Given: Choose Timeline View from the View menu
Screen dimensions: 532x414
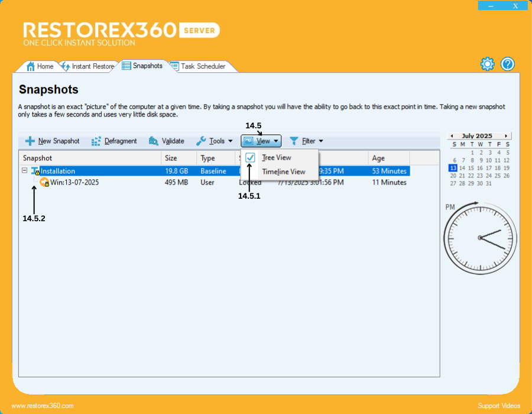Looking at the screenshot, I should [280, 172].
